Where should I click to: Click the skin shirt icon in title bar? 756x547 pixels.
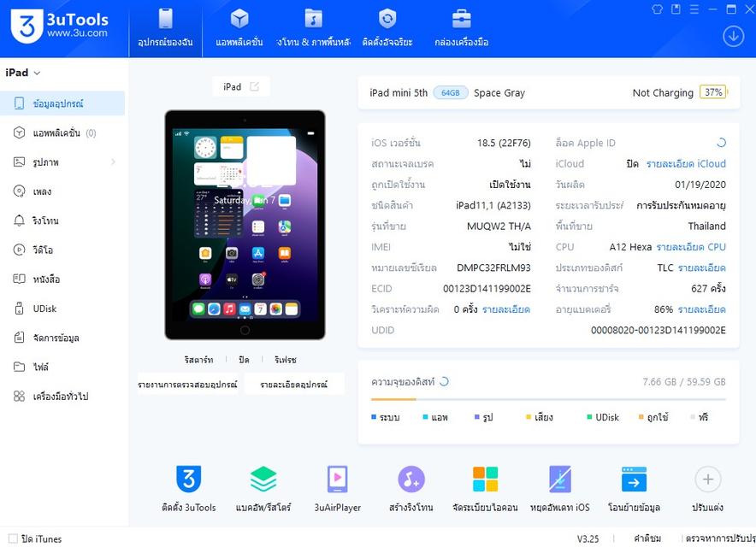coord(657,9)
